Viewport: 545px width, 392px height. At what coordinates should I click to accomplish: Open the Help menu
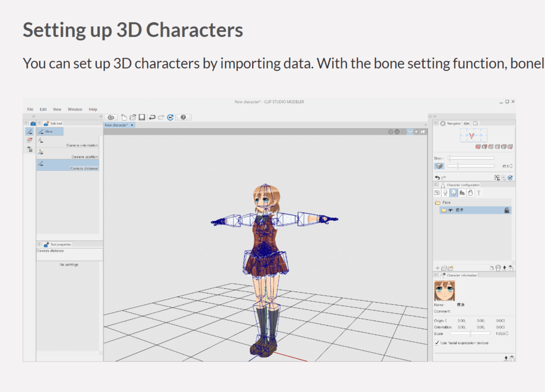[x=93, y=109]
